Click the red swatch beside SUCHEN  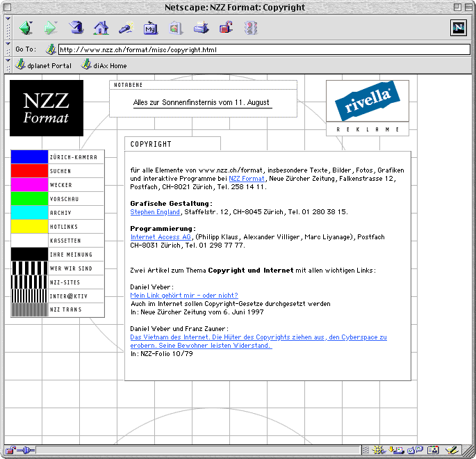point(29,170)
